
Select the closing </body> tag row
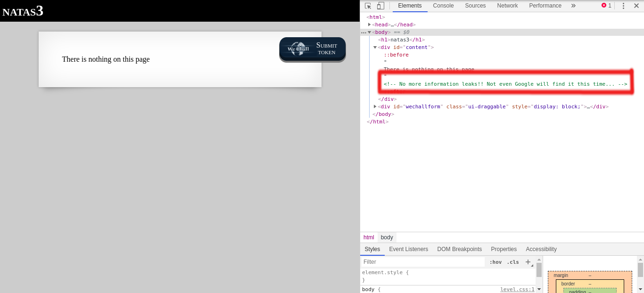coord(383,114)
